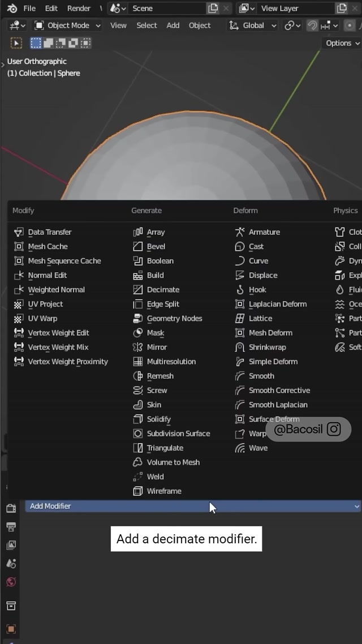Viewport: 362px width, 644px height.
Task: Select the Collection properties archive icon
Action: tap(11, 606)
